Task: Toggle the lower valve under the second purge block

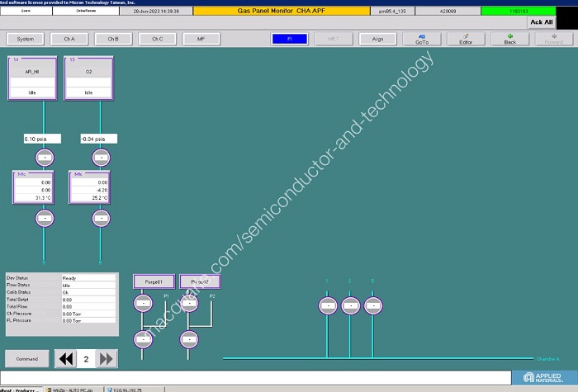Action: [x=190, y=338]
